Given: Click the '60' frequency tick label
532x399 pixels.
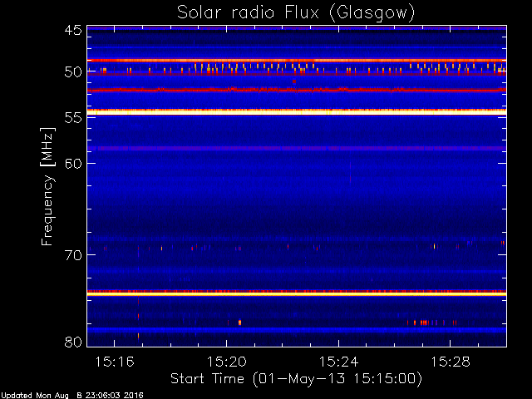Looking at the screenshot, I should [73, 164].
